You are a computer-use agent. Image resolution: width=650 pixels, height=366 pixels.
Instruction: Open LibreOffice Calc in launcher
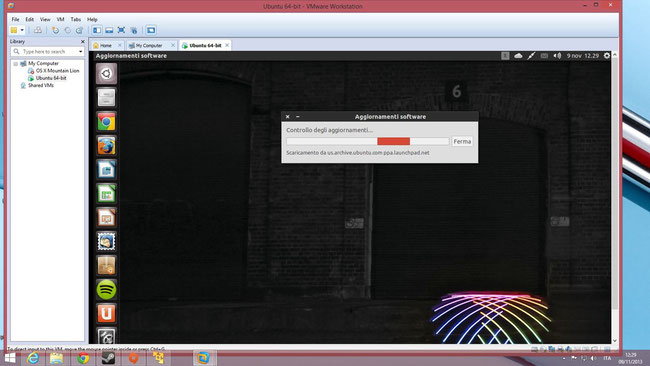pyautogui.click(x=107, y=193)
